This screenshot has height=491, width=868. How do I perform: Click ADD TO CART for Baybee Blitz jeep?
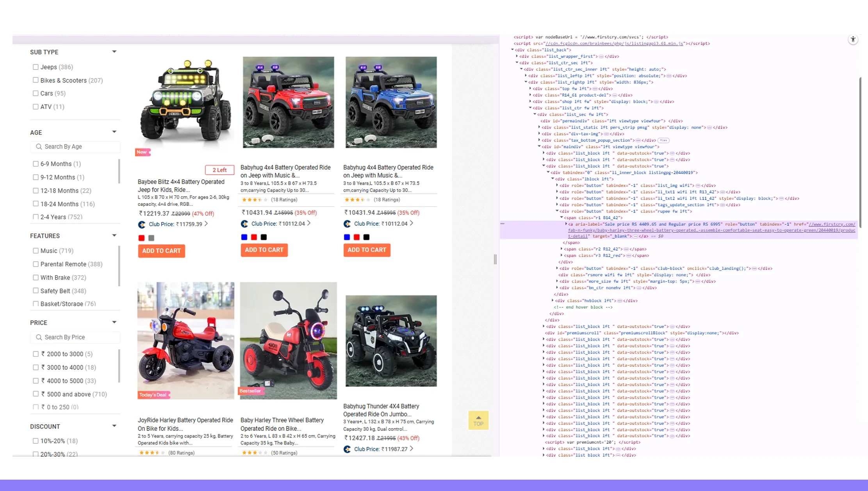[161, 251]
